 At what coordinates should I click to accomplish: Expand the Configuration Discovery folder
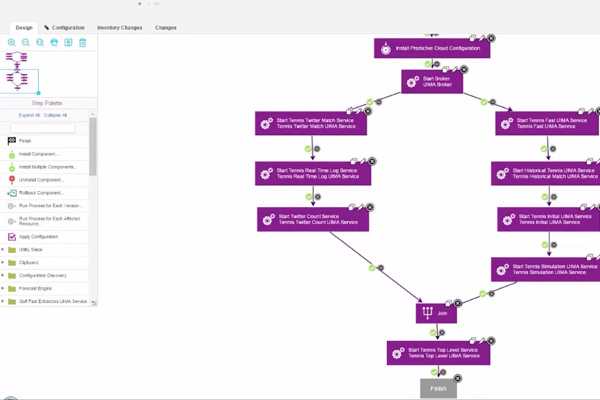coord(3,275)
